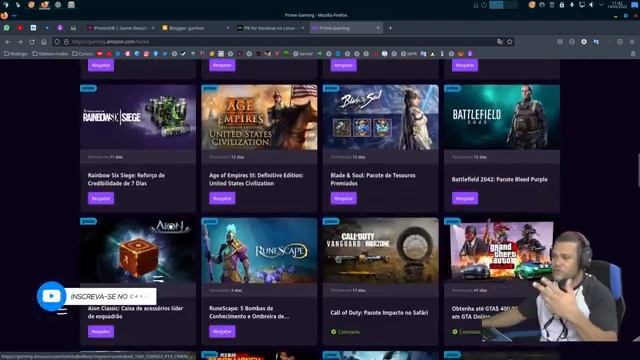
Task: Click Resgatar under Blade & Soul
Action: coord(343,198)
